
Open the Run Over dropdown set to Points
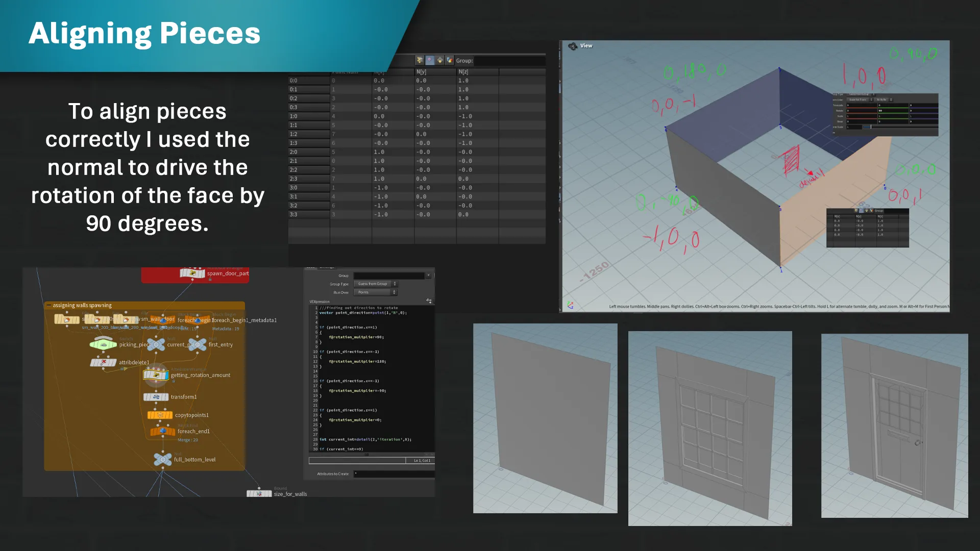375,292
